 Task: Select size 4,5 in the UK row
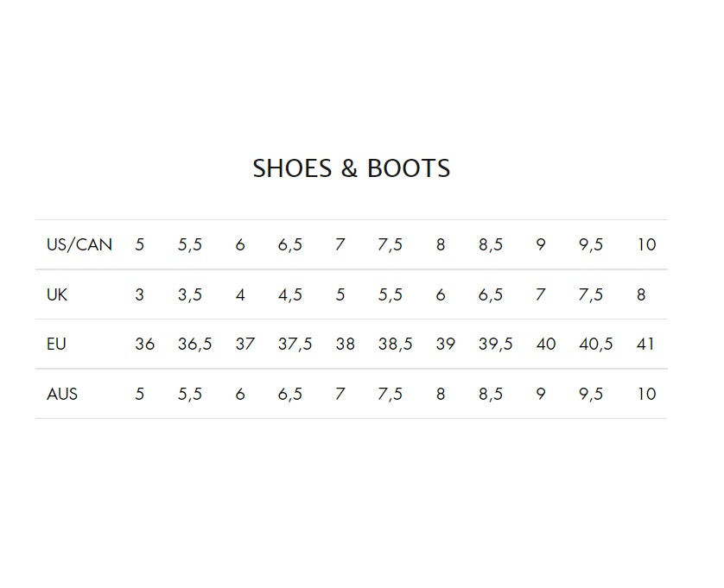point(290,294)
